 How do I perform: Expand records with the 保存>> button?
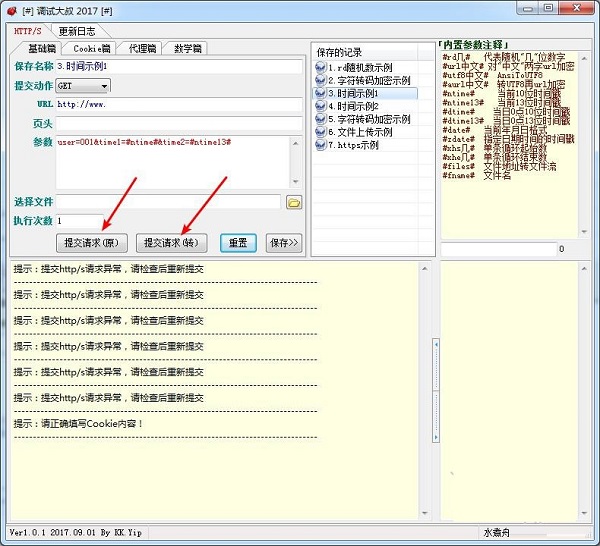pyautogui.click(x=284, y=243)
